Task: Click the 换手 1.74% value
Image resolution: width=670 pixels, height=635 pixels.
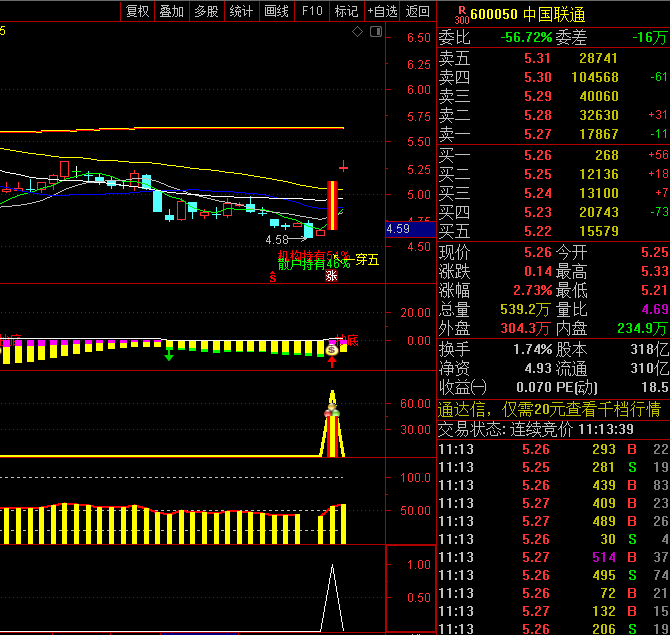Action: (532, 350)
